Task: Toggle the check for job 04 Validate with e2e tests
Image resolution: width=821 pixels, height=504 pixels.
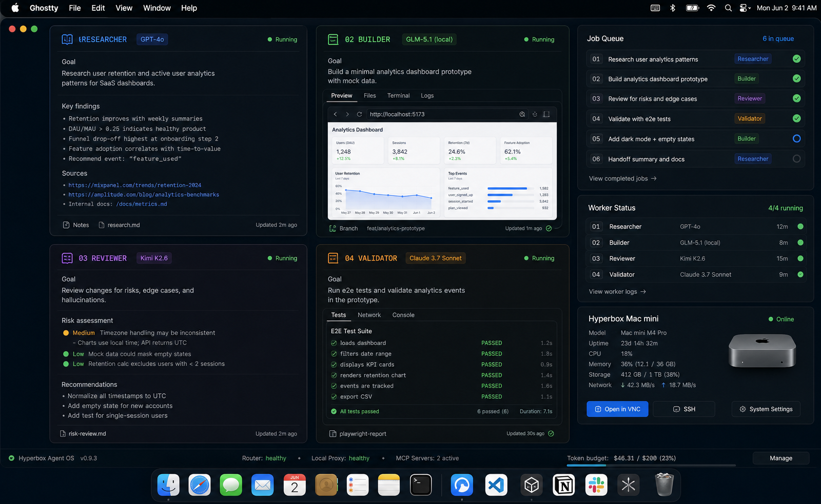Action: pyautogui.click(x=797, y=118)
